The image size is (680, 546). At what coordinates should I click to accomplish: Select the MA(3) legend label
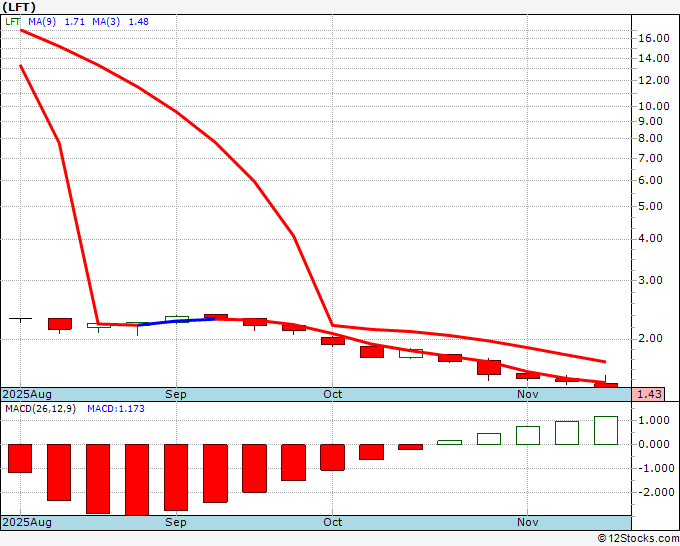[106, 22]
